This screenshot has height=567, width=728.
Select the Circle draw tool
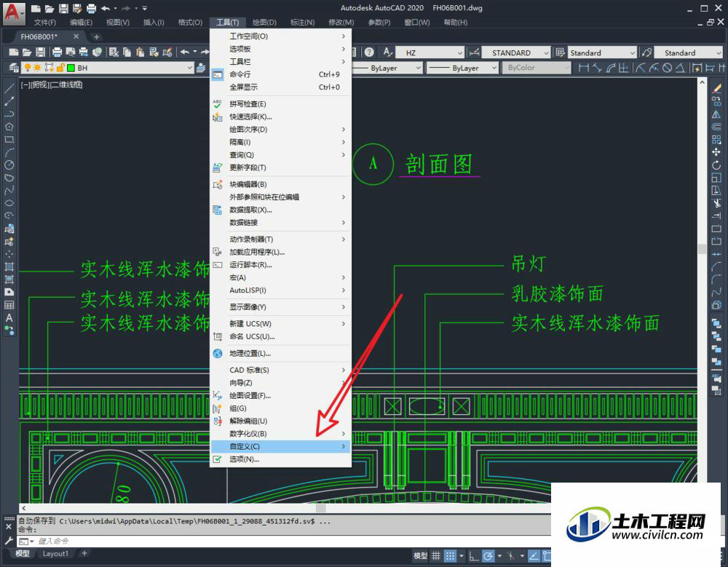pyautogui.click(x=9, y=164)
